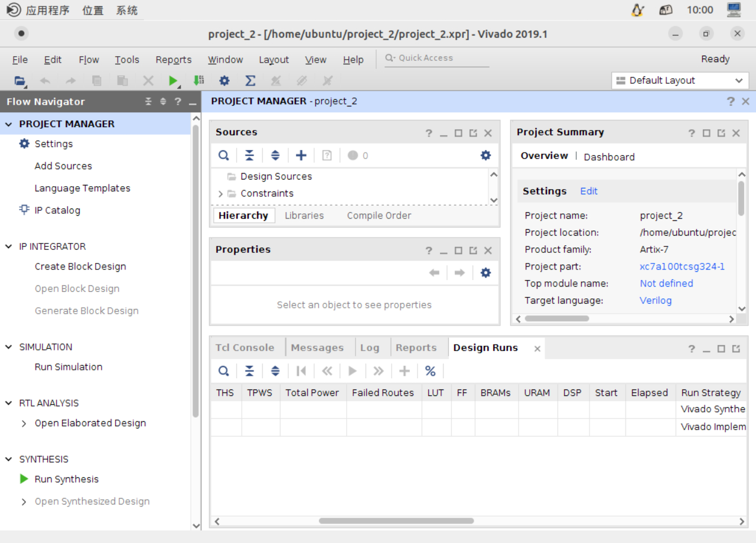756x543 pixels.
Task: Click the green Run flow arrow in the main toolbar
Action: pyautogui.click(x=173, y=80)
